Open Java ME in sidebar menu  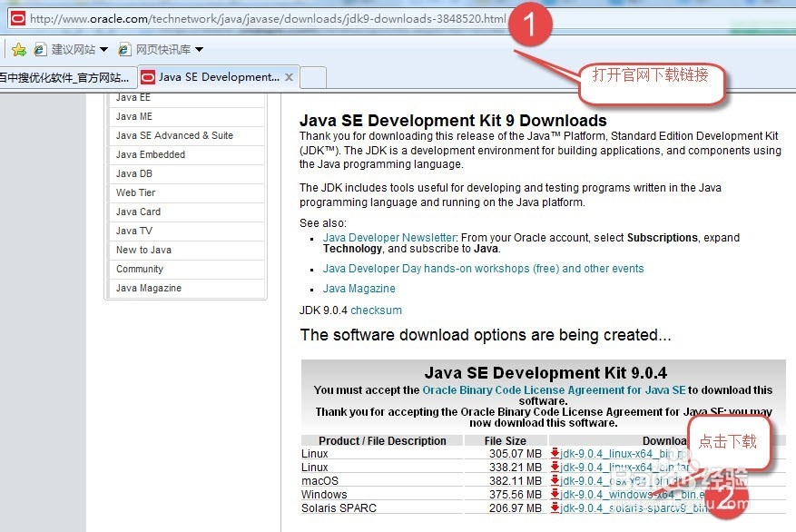pyautogui.click(x=134, y=116)
